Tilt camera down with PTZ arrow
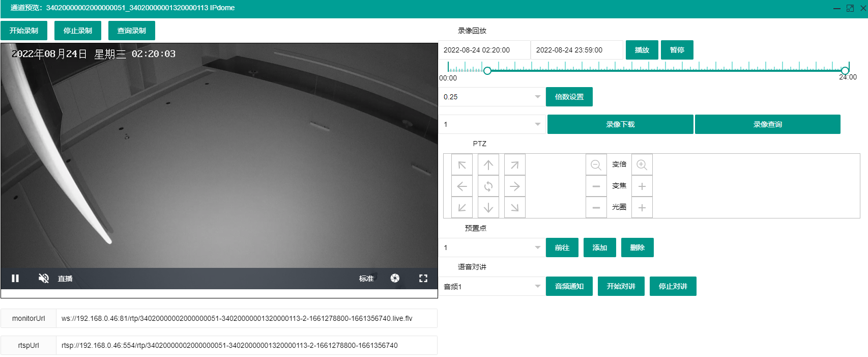 [x=488, y=208]
